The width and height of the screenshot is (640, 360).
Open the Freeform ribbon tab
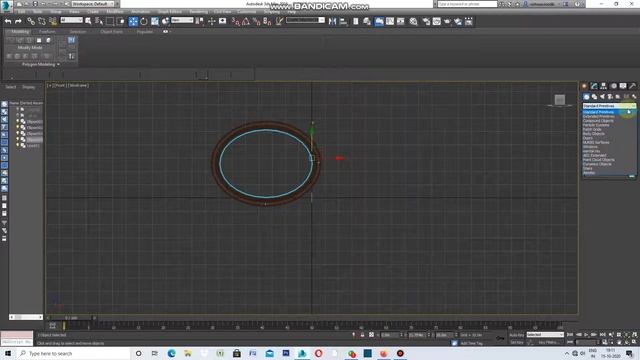point(47,31)
